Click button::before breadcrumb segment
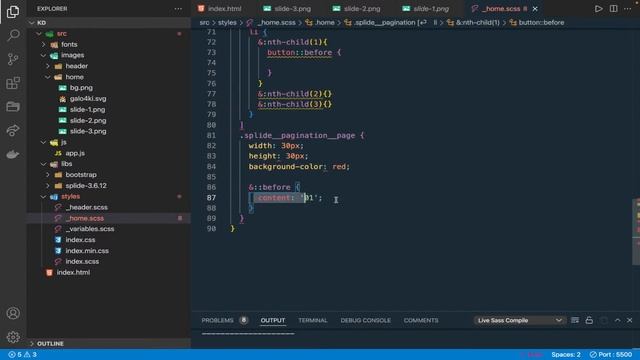 (x=541, y=22)
